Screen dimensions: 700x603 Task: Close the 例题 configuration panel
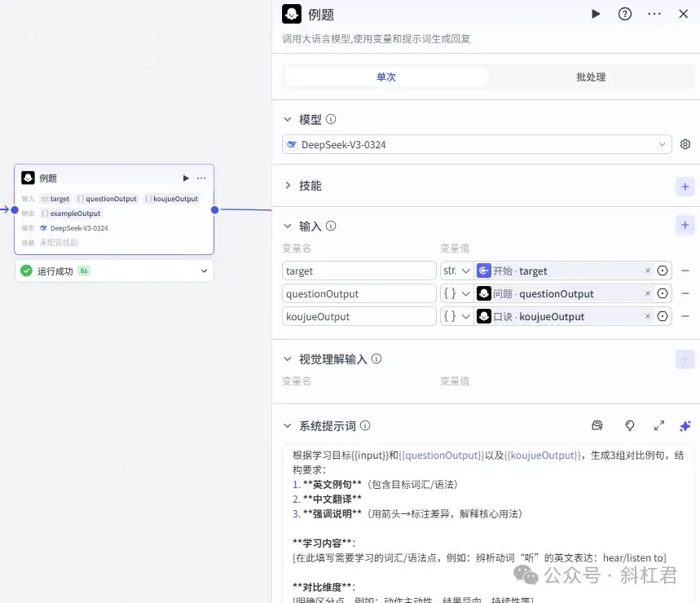683,14
